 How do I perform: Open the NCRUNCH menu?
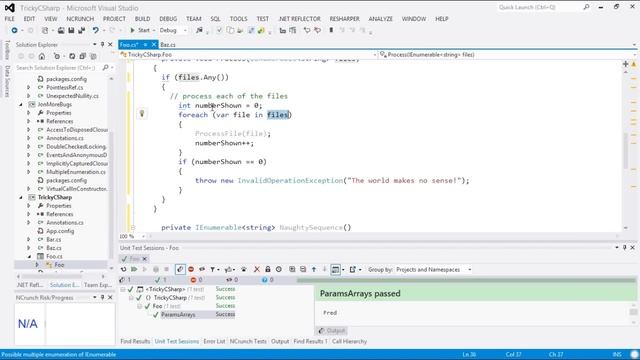pyautogui.click(x=80, y=19)
